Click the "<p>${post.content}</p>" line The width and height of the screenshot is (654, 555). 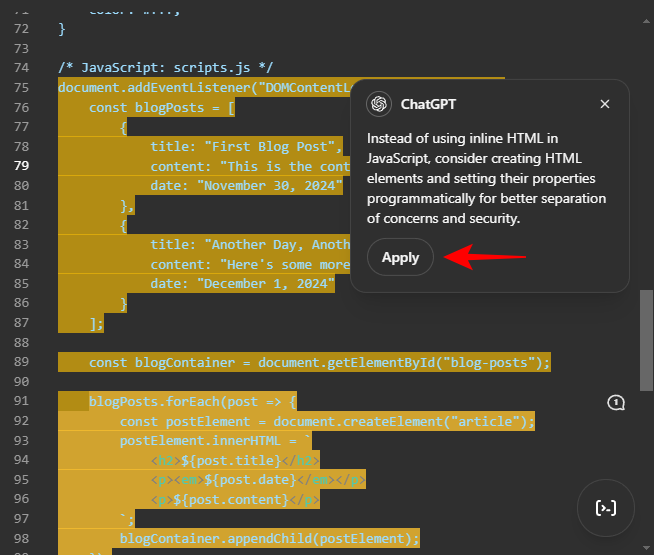[x=235, y=500]
